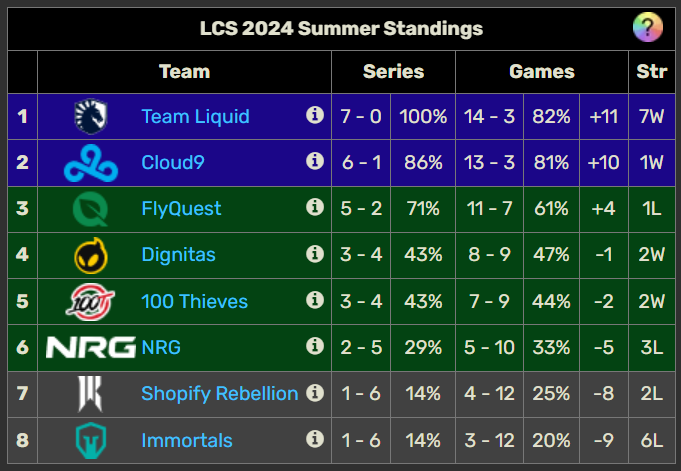This screenshot has height=471, width=681.
Task: Click the rainbow help question mark icon
Action: (648, 27)
